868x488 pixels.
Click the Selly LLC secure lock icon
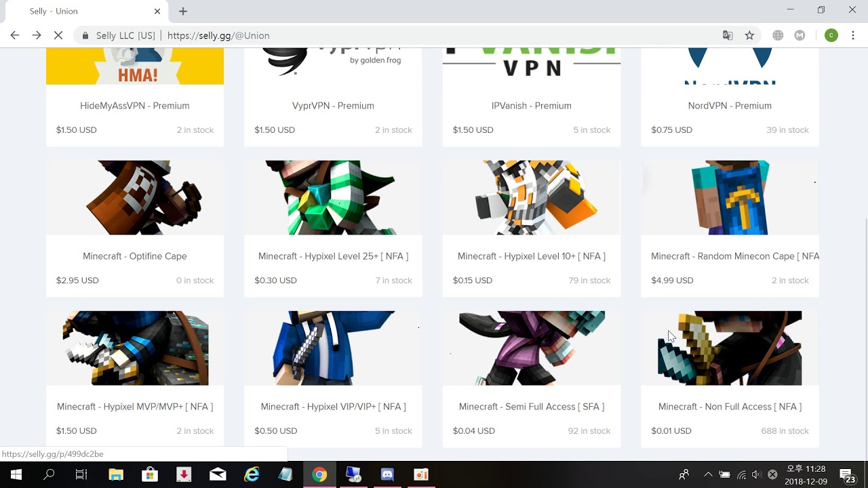point(85,35)
